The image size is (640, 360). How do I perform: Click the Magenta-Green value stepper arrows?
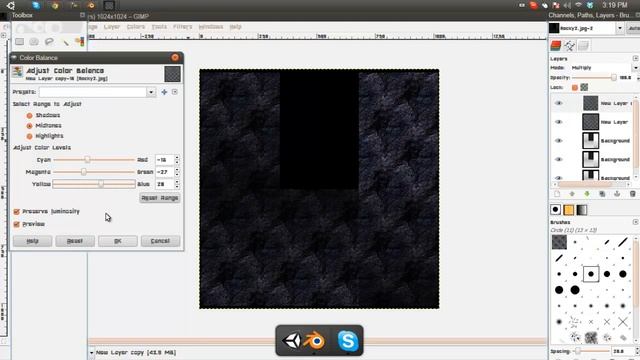click(x=177, y=172)
